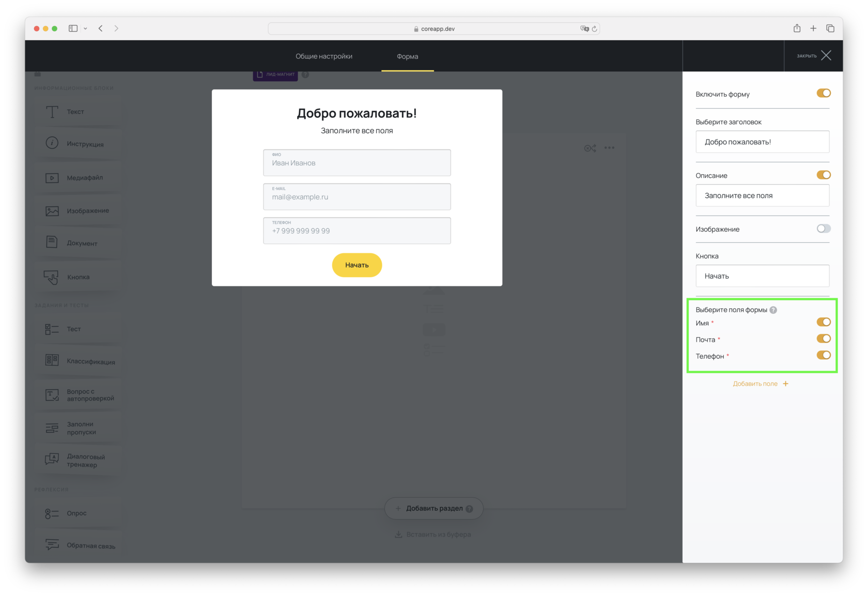868x596 pixels.
Task: Open Safari sidebar dropdown chevron
Action: pyautogui.click(x=85, y=29)
